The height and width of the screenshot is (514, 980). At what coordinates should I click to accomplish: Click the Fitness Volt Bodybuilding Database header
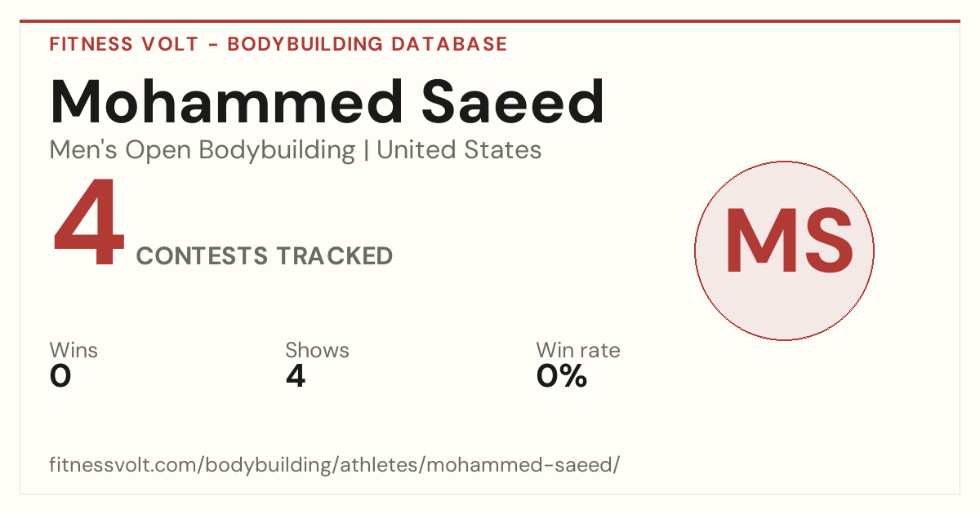[278, 44]
